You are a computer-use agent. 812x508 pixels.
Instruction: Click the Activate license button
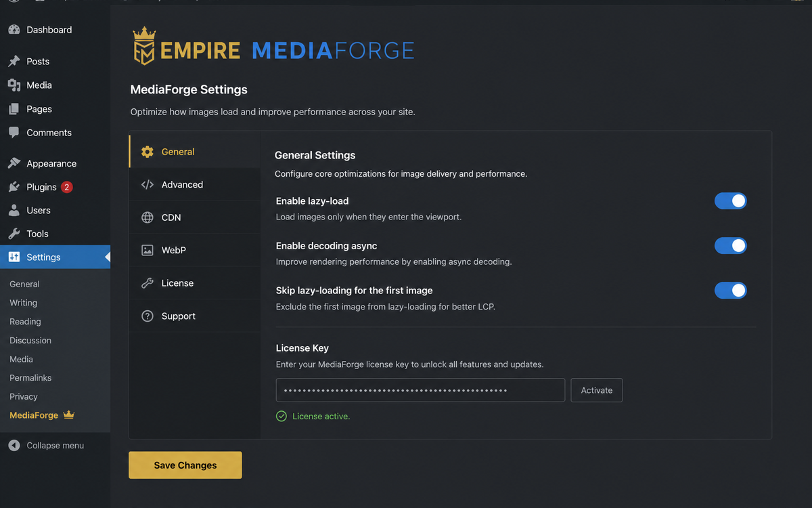(x=597, y=390)
